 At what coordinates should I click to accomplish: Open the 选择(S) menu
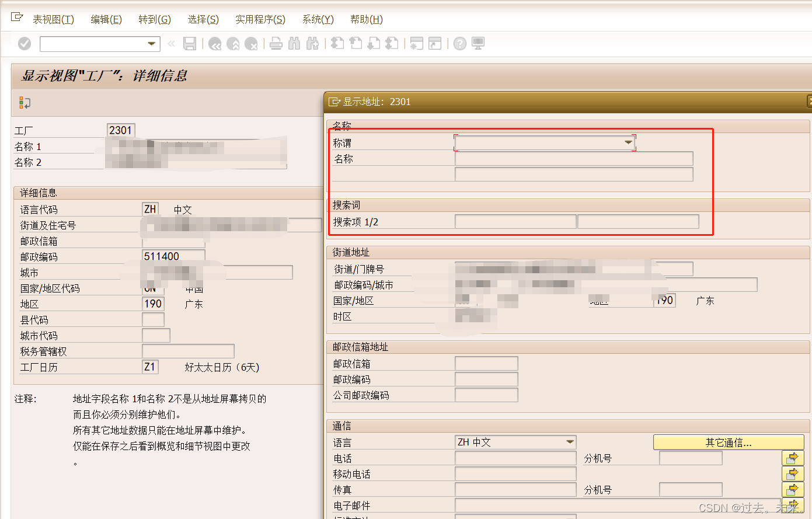(x=203, y=19)
